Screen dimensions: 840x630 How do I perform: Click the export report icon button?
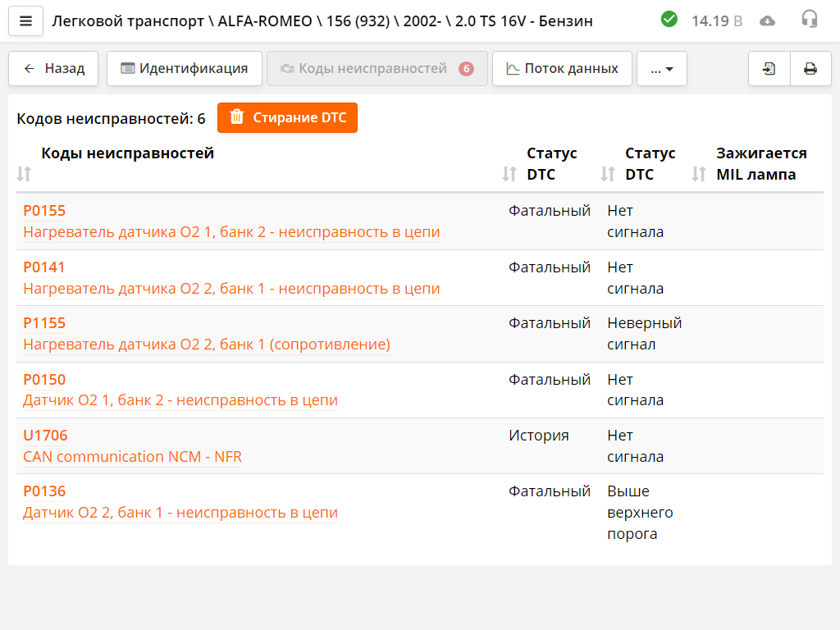(769, 69)
